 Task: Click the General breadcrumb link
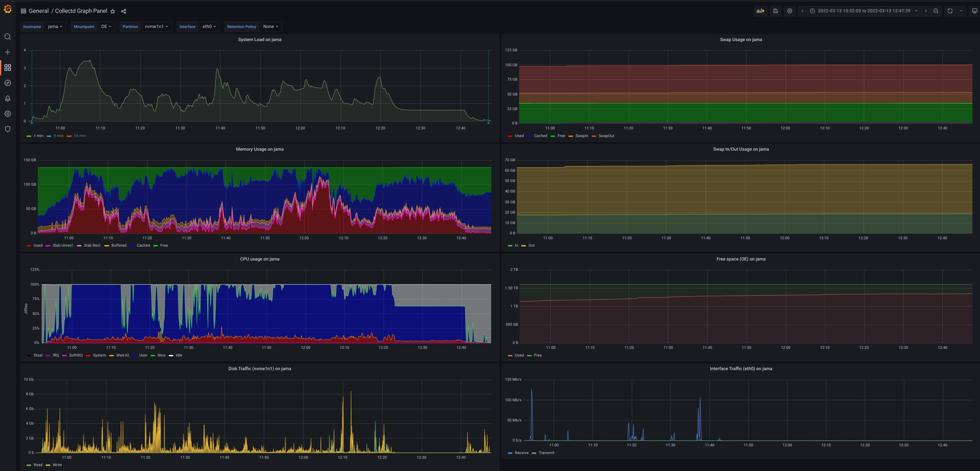tap(39, 11)
